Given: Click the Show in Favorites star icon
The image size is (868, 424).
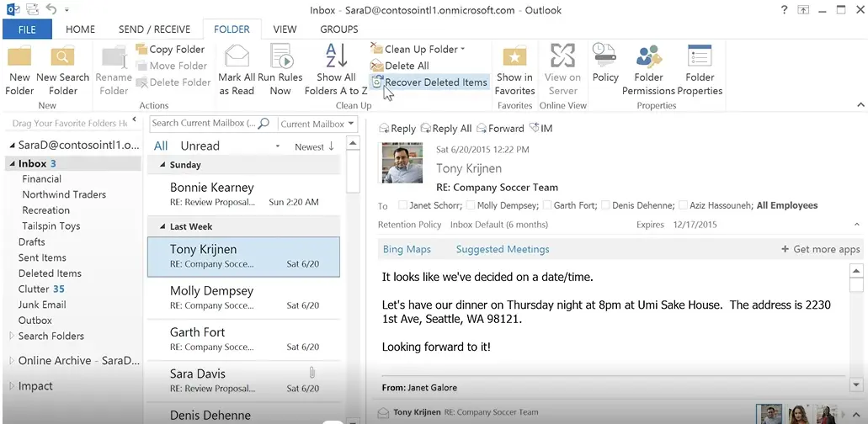Looking at the screenshot, I should click(x=514, y=59).
